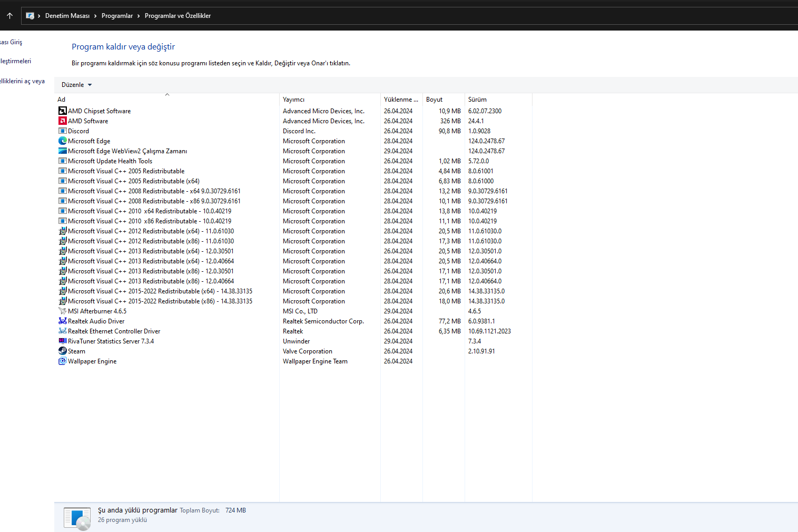The width and height of the screenshot is (798, 532).
Task: Expand the chevron after Denetim Masası
Action: (x=95, y=16)
